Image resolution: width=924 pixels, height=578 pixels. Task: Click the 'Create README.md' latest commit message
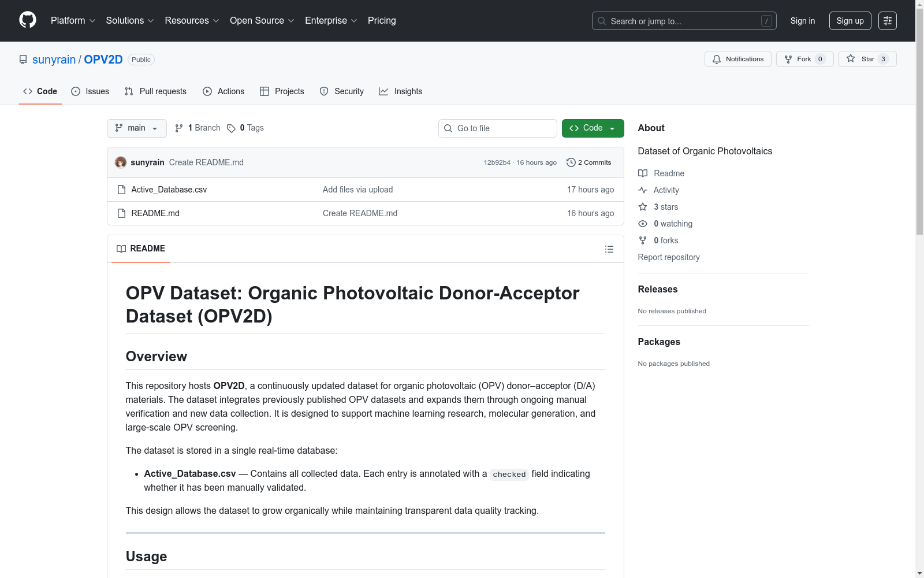206,162
